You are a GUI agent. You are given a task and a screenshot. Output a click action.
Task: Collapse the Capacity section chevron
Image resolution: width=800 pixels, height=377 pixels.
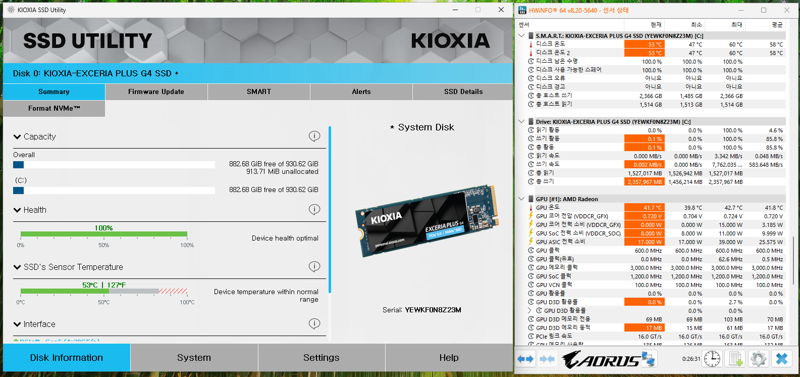(17, 137)
